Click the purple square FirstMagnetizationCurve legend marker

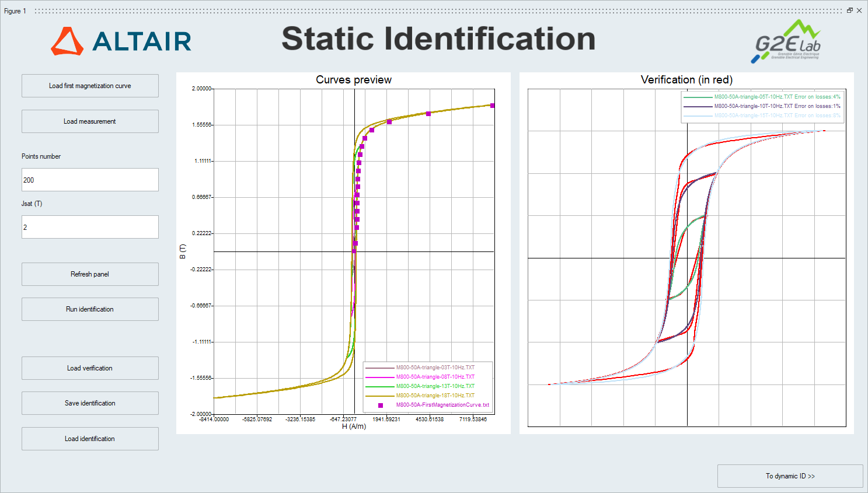(x=381, y=405)
